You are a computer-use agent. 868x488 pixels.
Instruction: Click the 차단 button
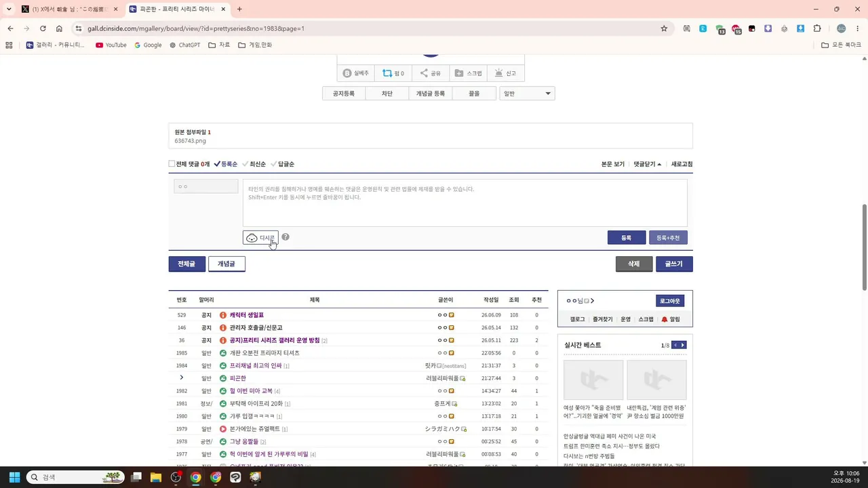pyautogui.click(x=387, y=94)
